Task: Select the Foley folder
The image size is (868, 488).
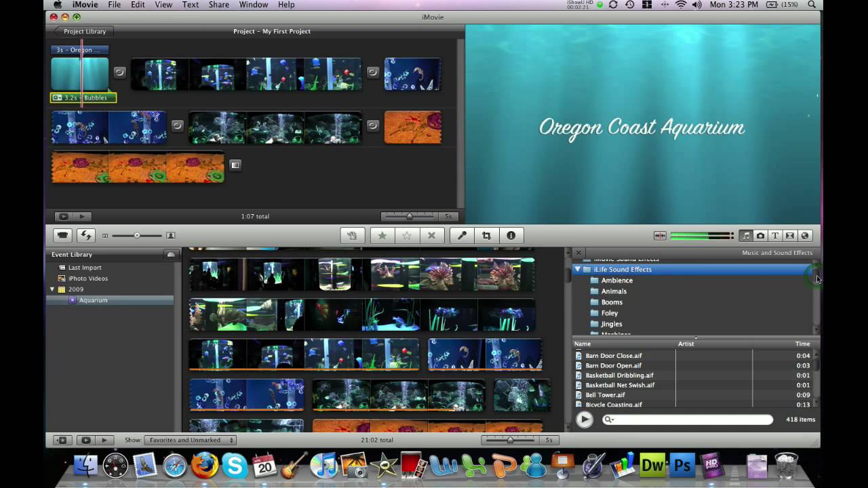Action: coord(604,312)
